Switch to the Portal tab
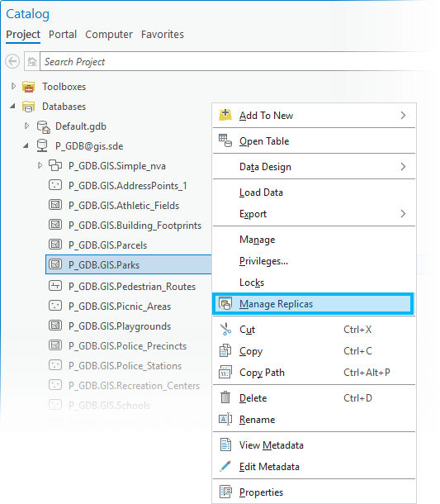The height and width of the screenshot is (504, 440). (x=63, y=35)
